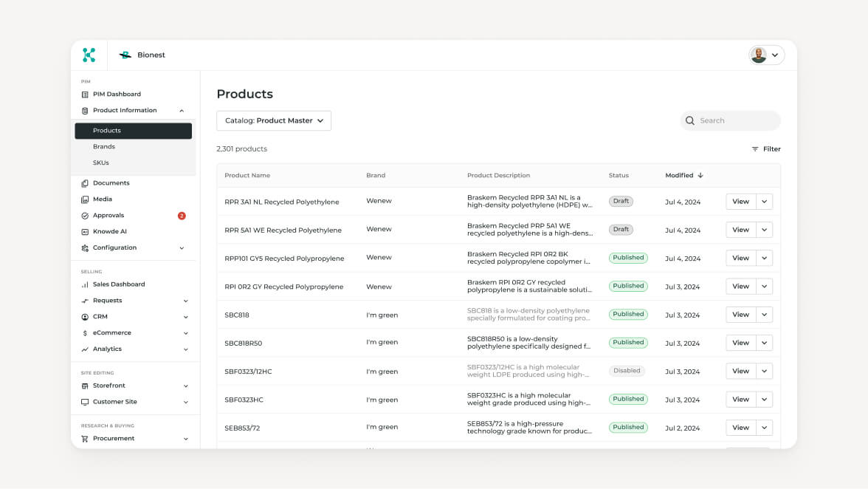Select Brands in the sidebar

[x=104, y=147]
